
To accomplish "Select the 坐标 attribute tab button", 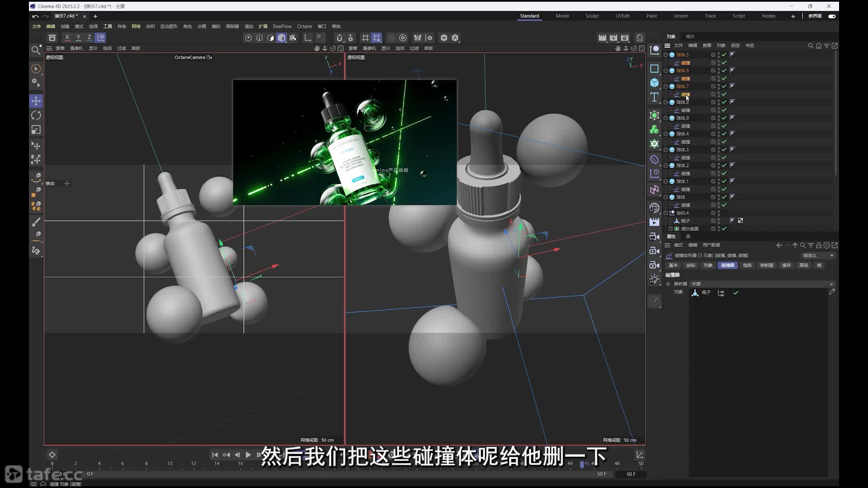I will click(x=691, y=265).
